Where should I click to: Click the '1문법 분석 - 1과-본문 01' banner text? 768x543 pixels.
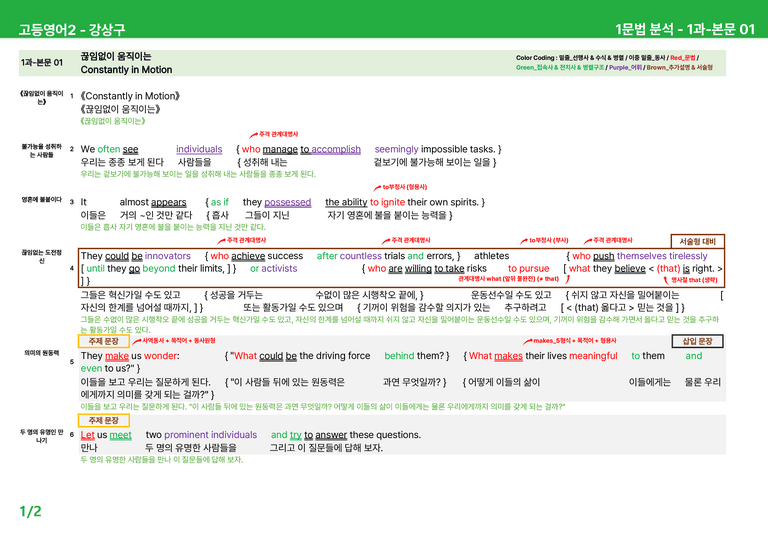685,29
